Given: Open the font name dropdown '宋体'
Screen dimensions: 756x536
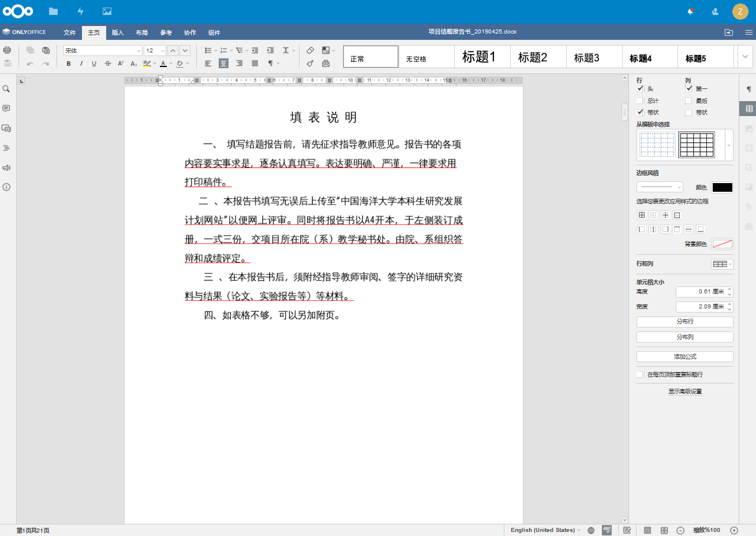Looking at the screenshot, I should pyautogui.click(x=139, y=51).
